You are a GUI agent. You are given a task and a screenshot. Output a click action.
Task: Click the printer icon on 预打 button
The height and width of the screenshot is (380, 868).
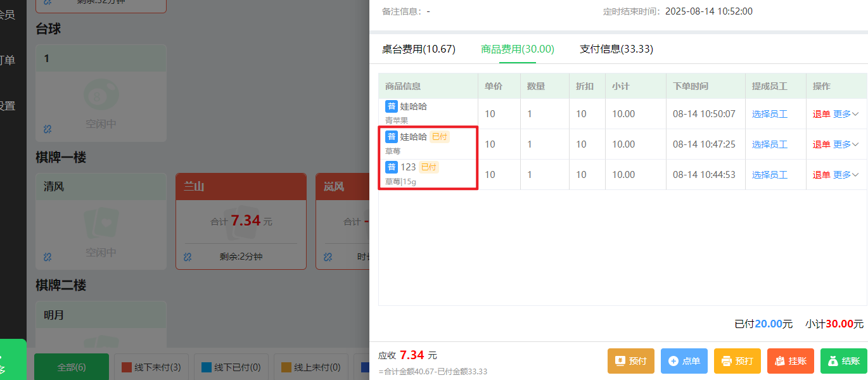[726, 360]
